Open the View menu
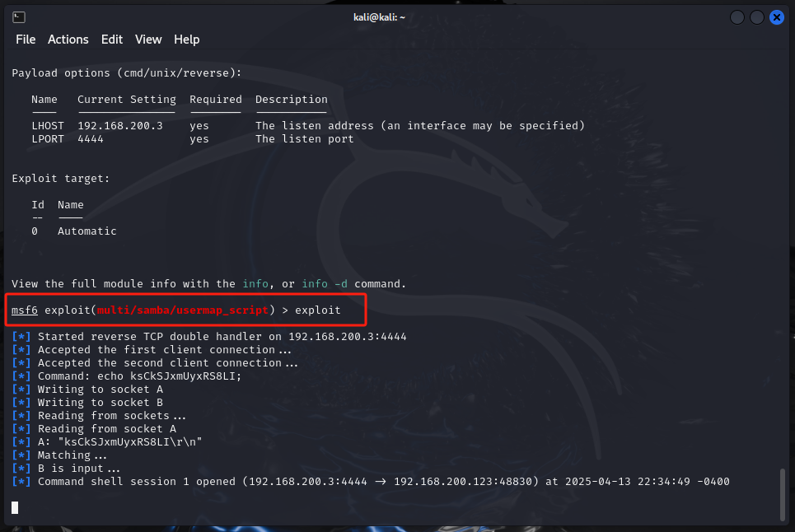795x532 pixels. pyautogui.click(x=148, y=40)
